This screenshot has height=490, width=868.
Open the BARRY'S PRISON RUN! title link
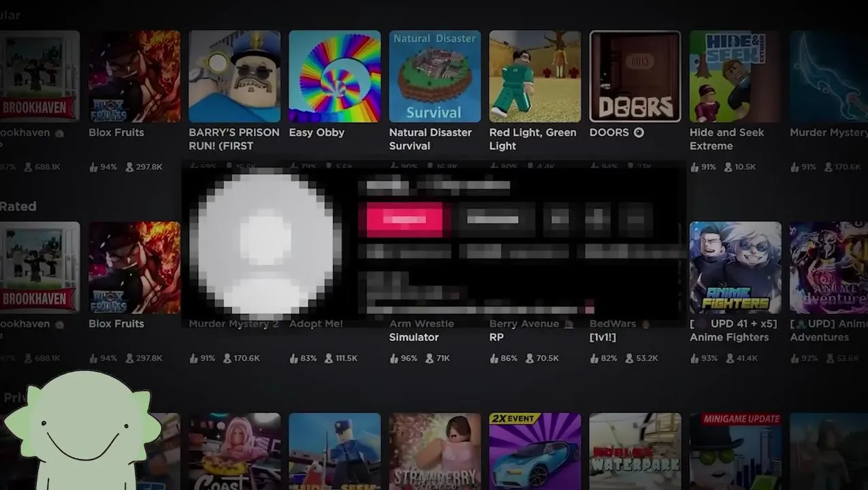(x=234, y=140)
